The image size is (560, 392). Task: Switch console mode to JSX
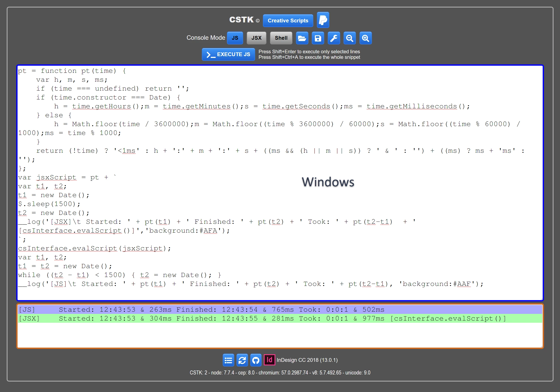[256, 38]
